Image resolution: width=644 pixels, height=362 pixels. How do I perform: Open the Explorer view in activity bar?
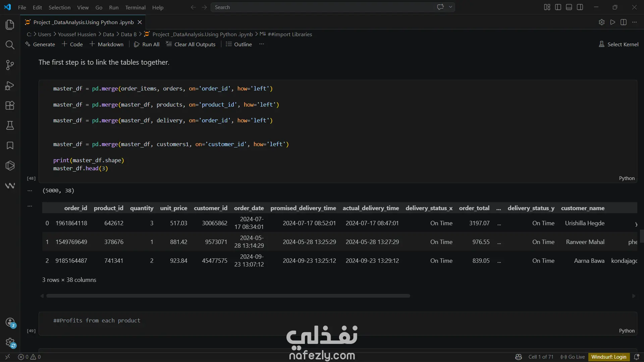pyautogui.click(x=10, y=25)
